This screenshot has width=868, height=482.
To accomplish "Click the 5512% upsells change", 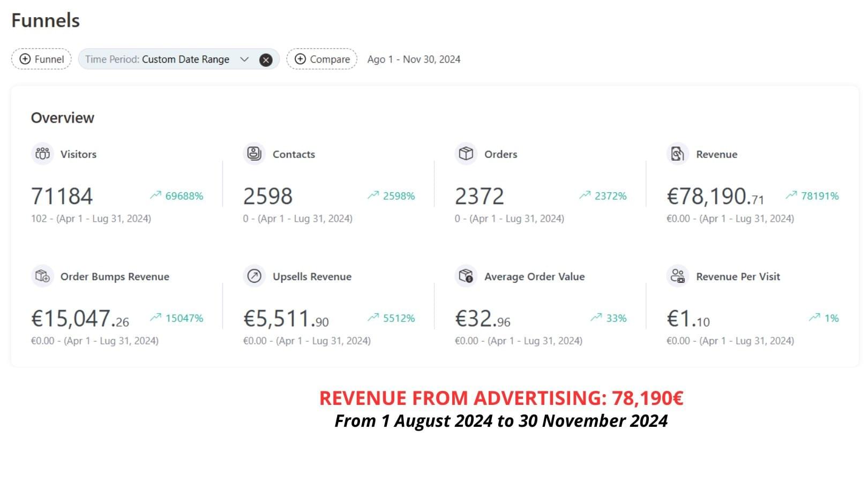I will coord(399,318).
